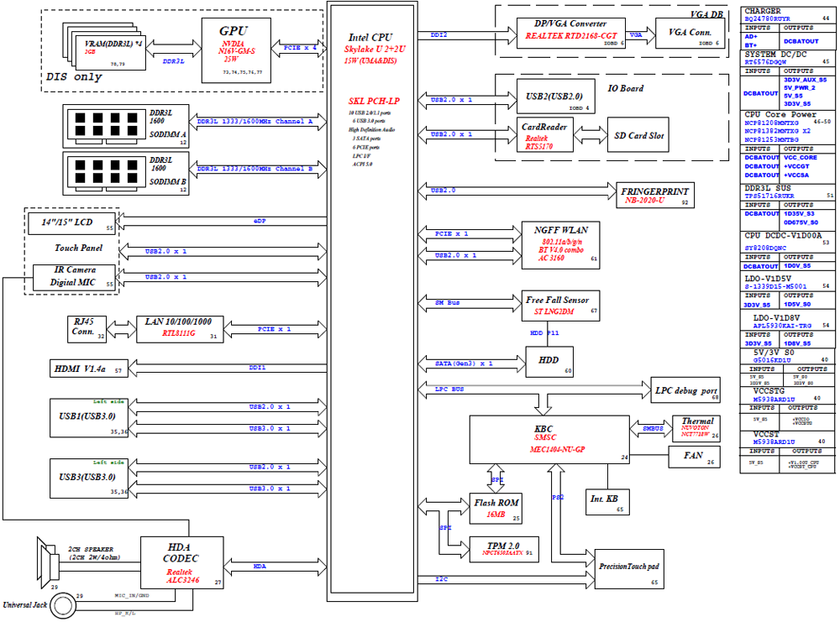Select the SM Bus arrow
The width and height of the screenshot is (840, 622).
pos(470,303)
